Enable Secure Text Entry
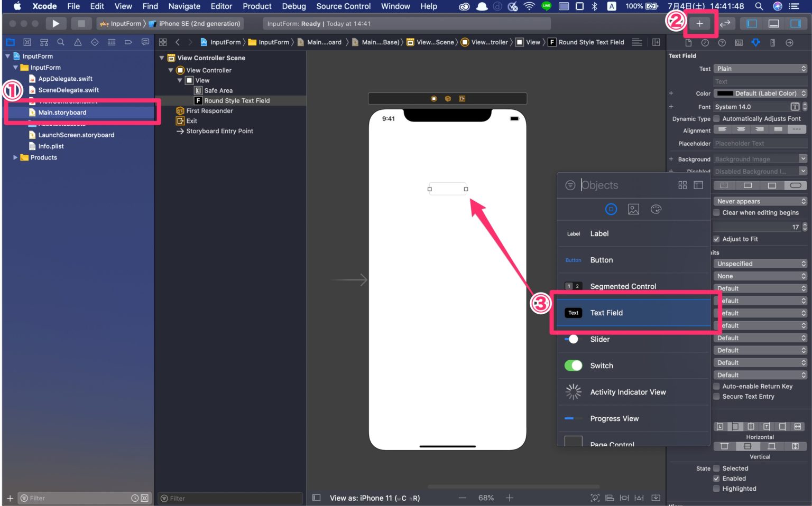812x506 pixels. pyautogui.click(x=717, y=396)
